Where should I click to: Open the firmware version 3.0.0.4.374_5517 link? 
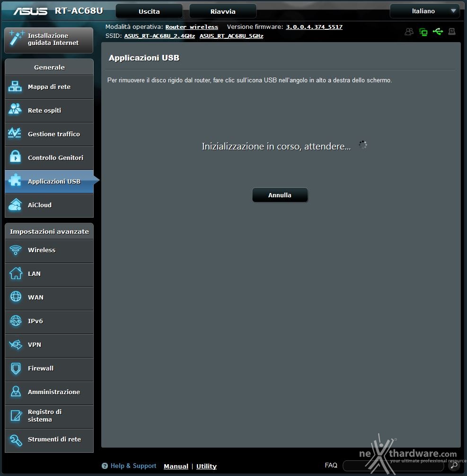[314, 27]
